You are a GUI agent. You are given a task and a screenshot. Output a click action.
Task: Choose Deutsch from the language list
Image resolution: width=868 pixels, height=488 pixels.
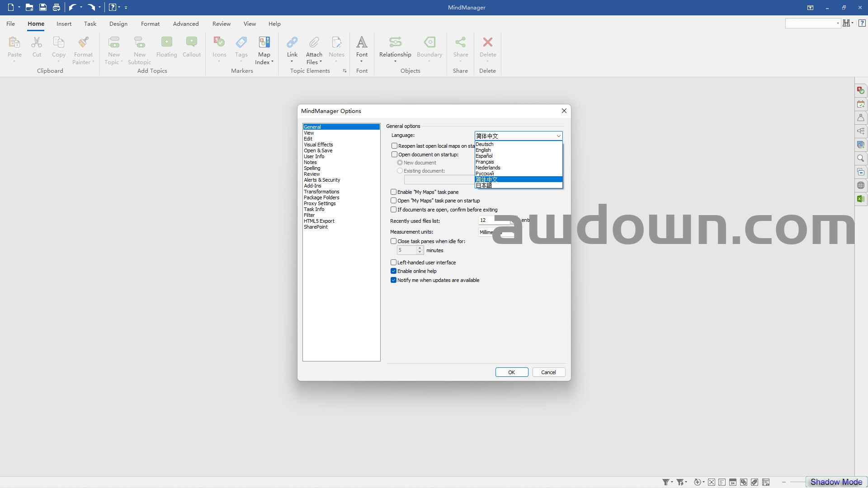484,144
